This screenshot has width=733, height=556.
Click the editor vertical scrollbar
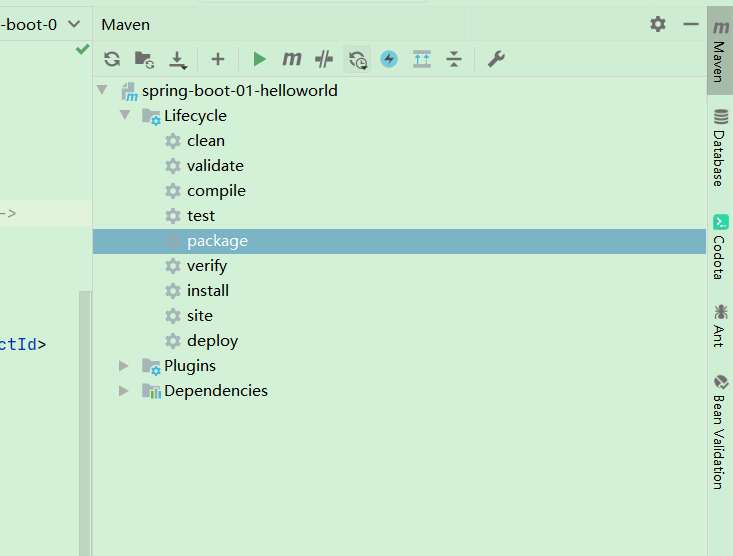(85, 423)
